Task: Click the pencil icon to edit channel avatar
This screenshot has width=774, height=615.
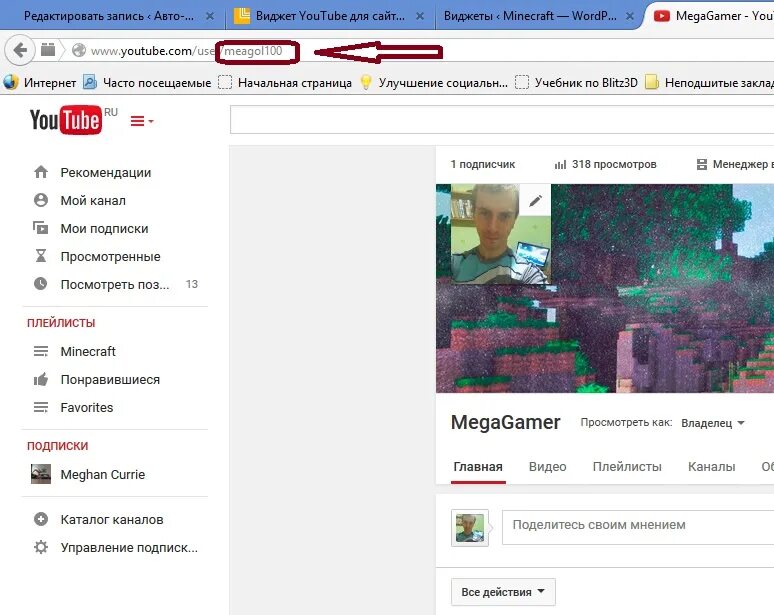Action: [x=535, y=200]
